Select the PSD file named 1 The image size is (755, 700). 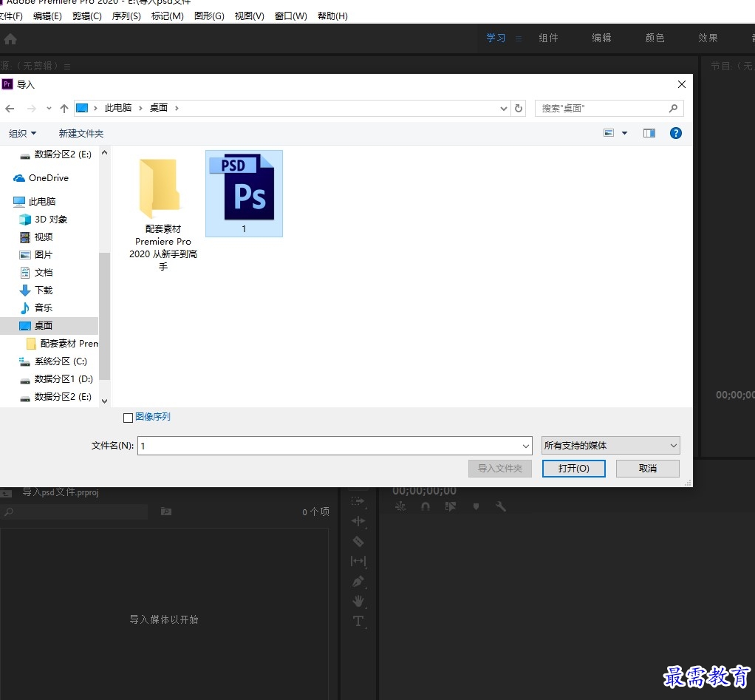(244, 193)
